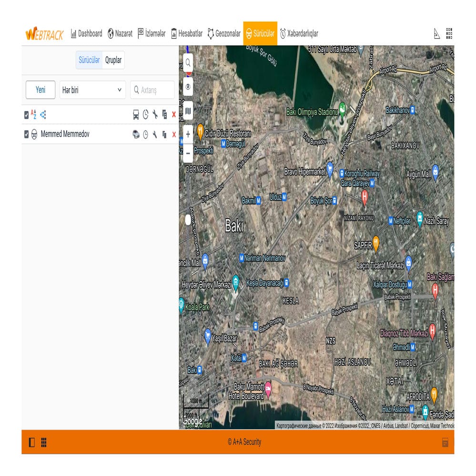Toggle the side panel layout in footer
The height and width of the screenshot is (476, 476).
click(x=32, y=442)
